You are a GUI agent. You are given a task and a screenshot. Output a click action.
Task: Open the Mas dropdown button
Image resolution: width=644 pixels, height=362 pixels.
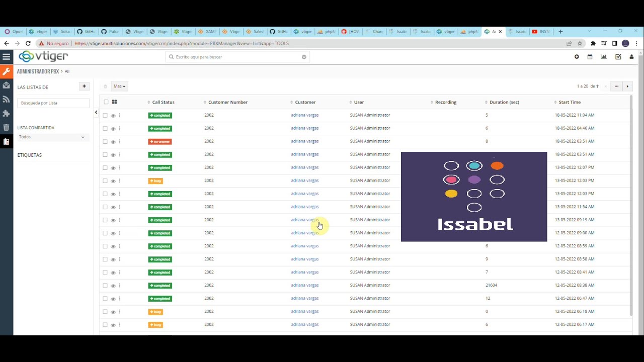point(119,86)
